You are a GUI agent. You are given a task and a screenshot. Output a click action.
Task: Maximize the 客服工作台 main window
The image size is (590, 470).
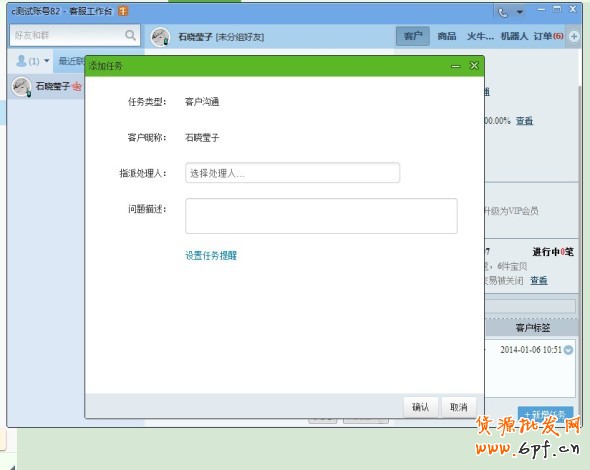pos(557,9)
